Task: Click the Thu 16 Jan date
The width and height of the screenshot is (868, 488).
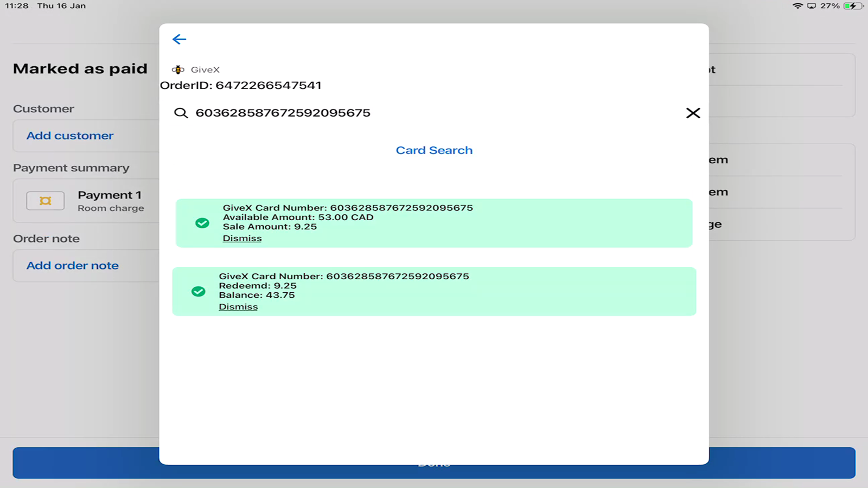Action: click(x=61, y=6)
